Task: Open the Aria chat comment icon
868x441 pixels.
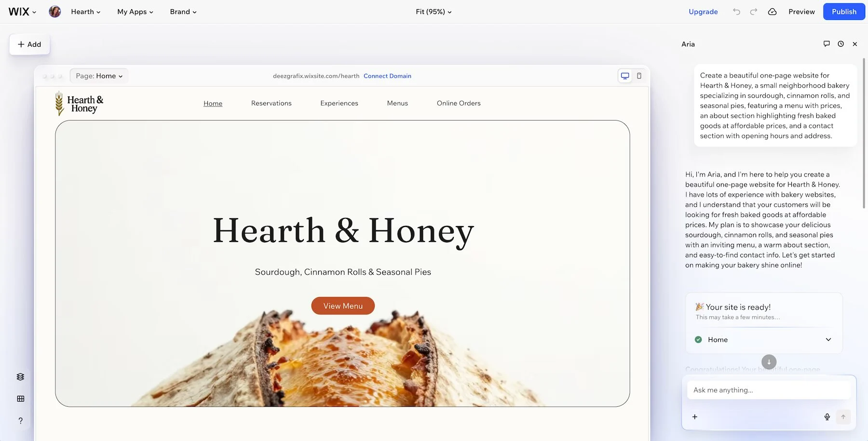Action: coord(827,44)
